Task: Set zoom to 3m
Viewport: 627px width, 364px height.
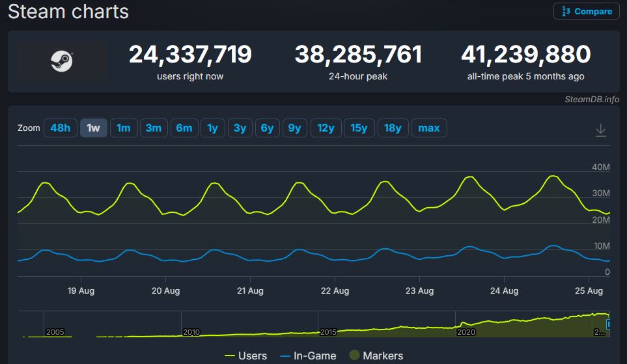Action: click(153, 128)
